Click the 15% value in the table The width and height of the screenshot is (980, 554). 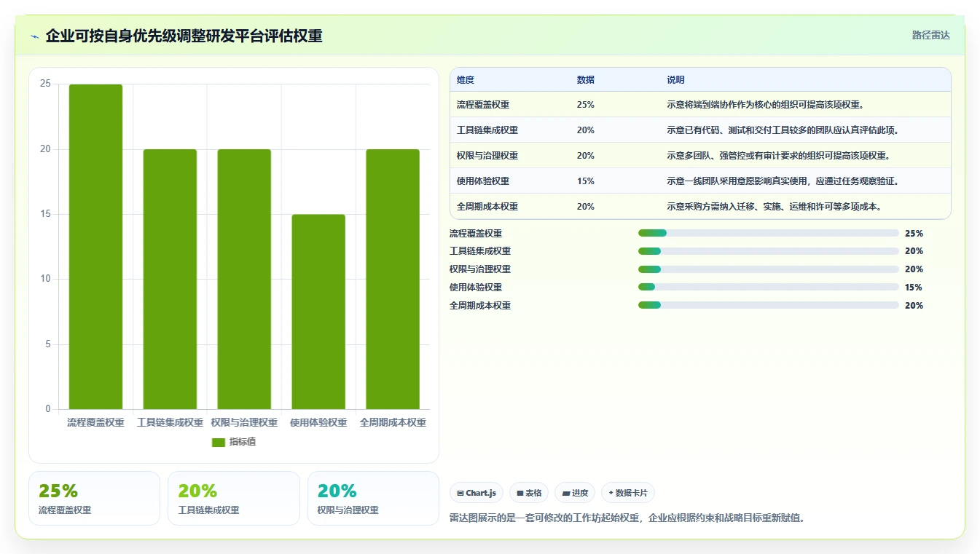pos(586,181)
